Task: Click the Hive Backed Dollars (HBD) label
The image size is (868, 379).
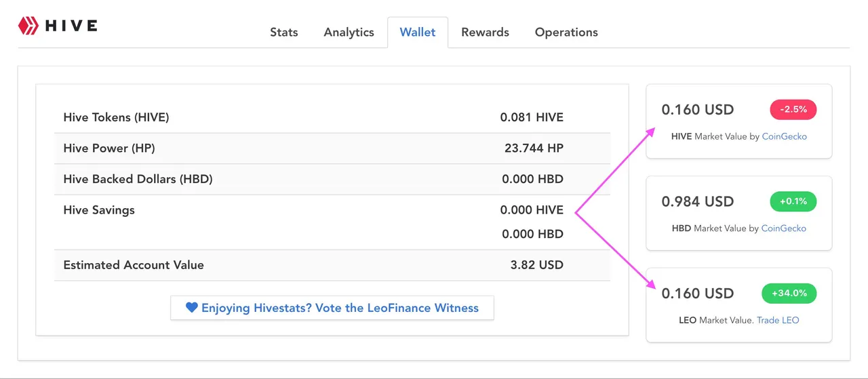Action: coord(138,179)
